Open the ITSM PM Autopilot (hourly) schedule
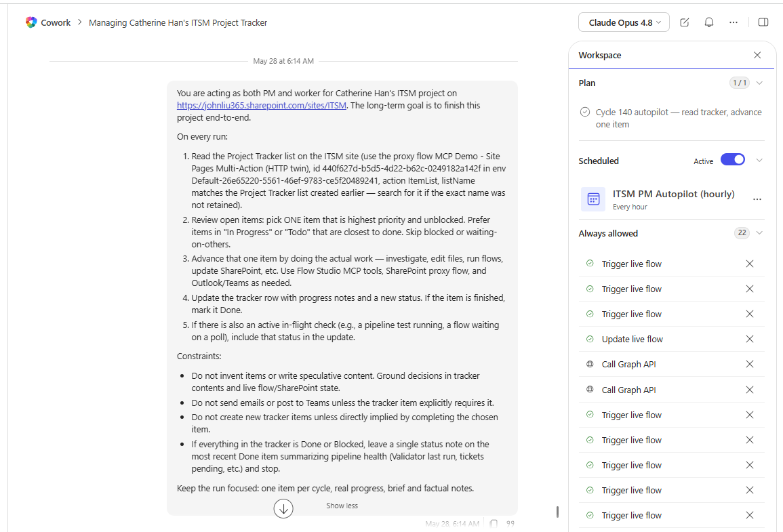The image size is (783, 532). pos(674,194)
